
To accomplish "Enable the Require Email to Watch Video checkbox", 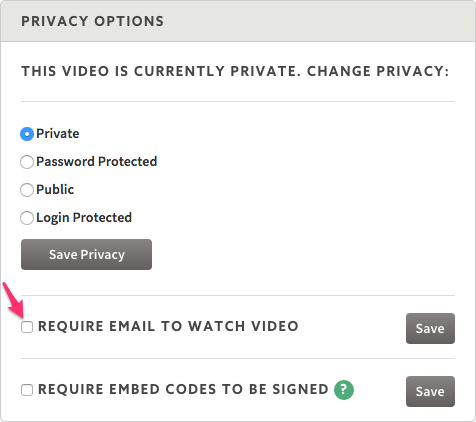I will point(27,327).
